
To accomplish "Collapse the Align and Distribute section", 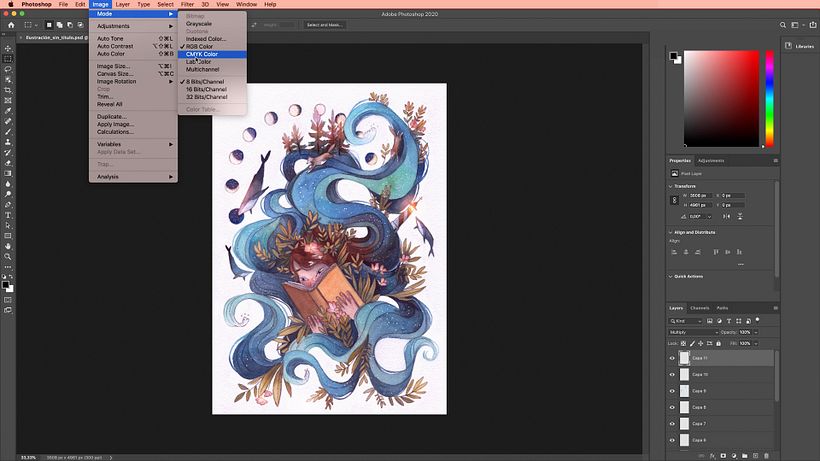I will click(x=671, y=232).
